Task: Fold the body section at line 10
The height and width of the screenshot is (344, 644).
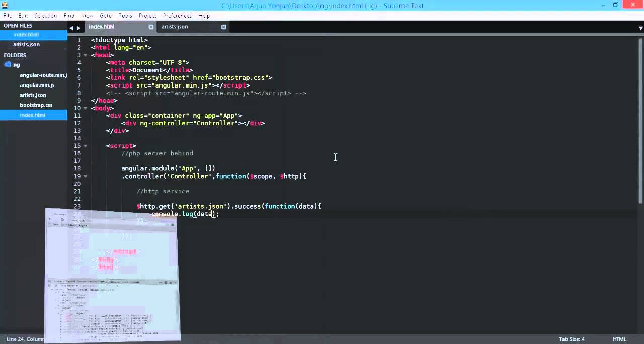Action: point(86,108)
